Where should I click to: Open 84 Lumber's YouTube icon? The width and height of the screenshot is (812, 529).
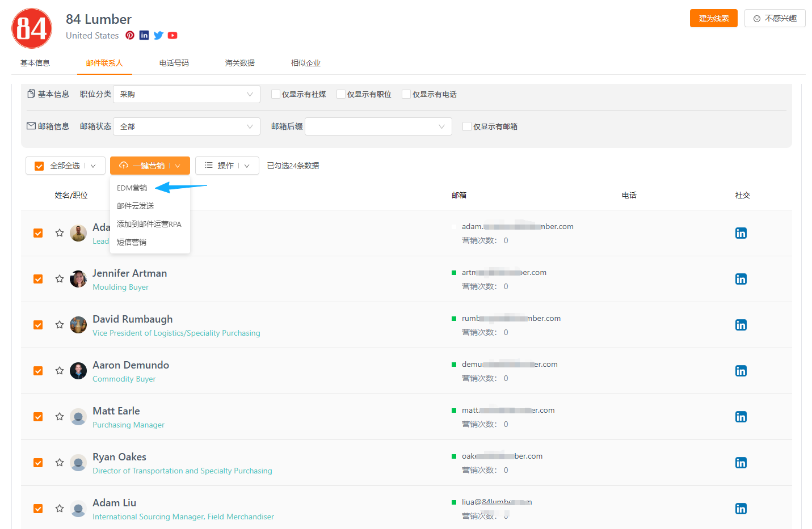(x=173, y=35)
